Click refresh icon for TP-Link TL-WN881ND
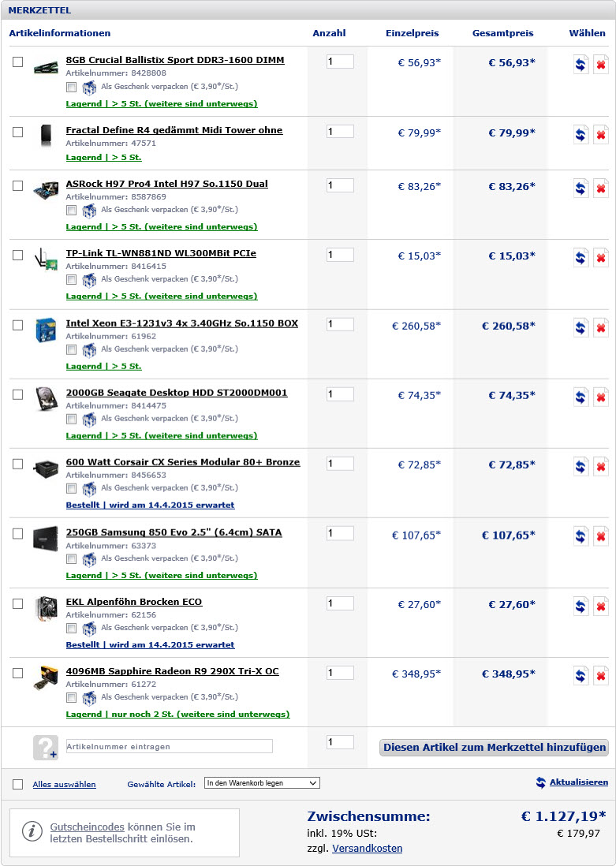This screenshot has height=866, width=616. tap(581, 258)
